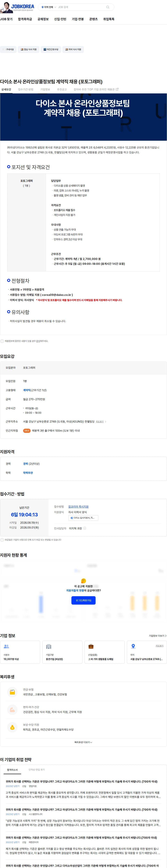Click the info icon beside 이지혁 과장
Viewport: 167px width, 868px height.
(85, 528)
